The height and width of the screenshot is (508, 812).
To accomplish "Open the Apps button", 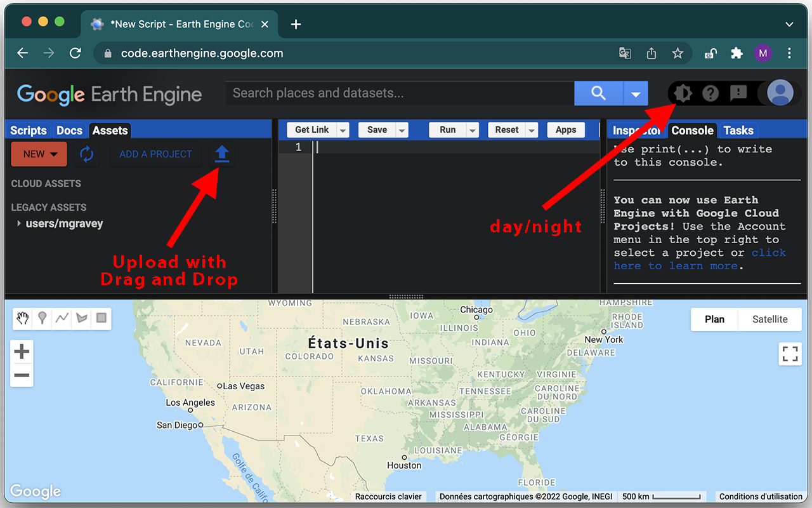I will click(566, 130).
